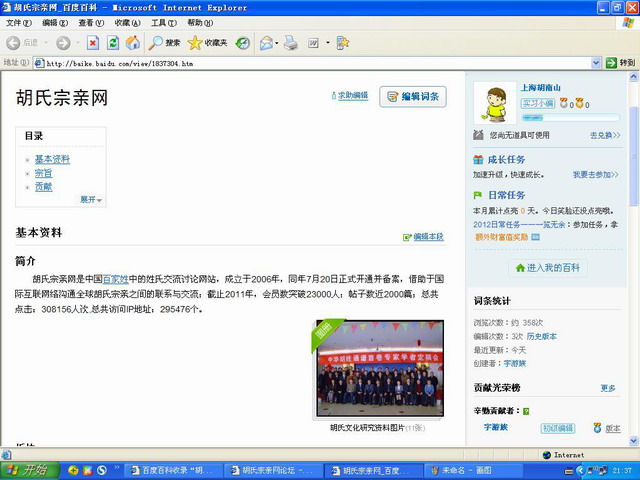Follow the 百家姓 hyperlink in text
The width and height of the screenshot is (640, 480).
tap(116, 280)
